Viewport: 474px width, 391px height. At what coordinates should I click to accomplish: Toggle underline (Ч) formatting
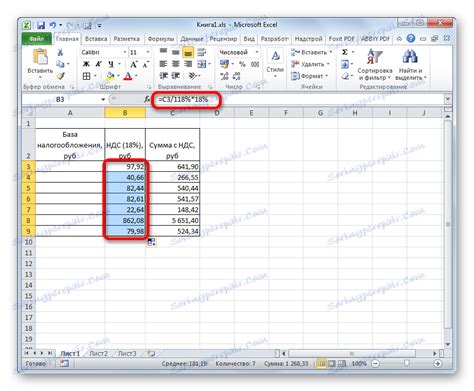pos(111,64)
